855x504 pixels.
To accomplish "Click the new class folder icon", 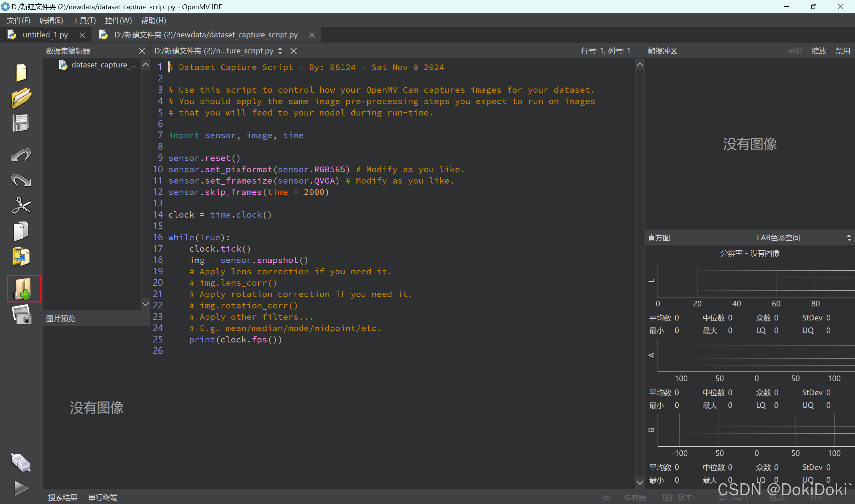I will click(x=23, y=289).
